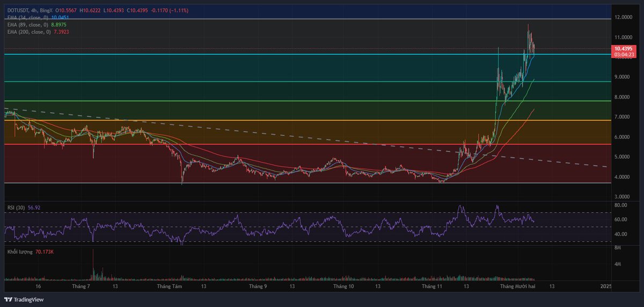Click the Tháng Mười hai date label
This screenshot has width=644, height=307.
(519, 287)
